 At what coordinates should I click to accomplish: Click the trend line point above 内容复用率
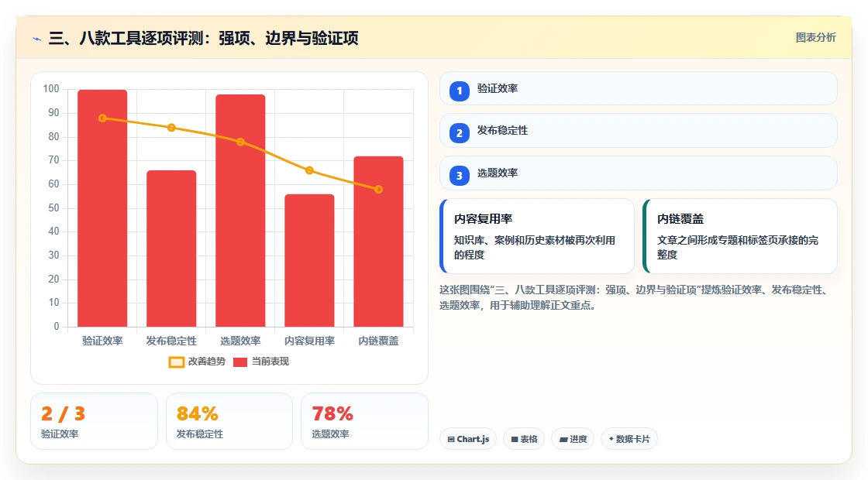pyautogui.click(x=309, y=170)
